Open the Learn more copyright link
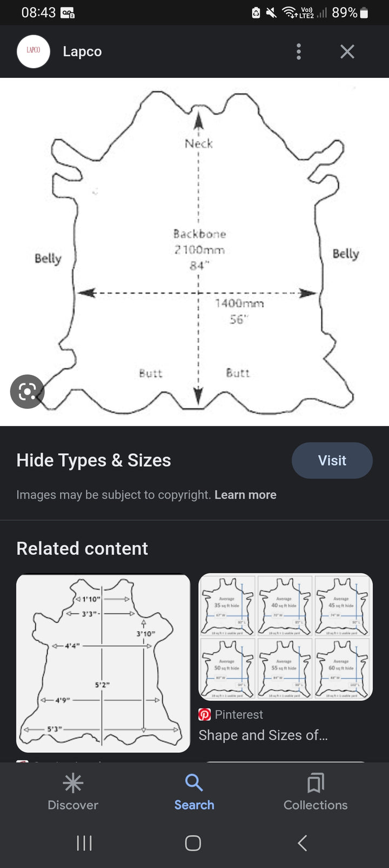 click(245, 495)
